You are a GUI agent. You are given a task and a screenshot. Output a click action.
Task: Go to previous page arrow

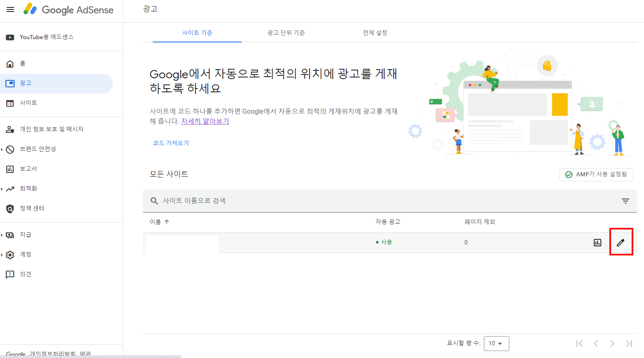pyautogui.click(x=596, y=344)
